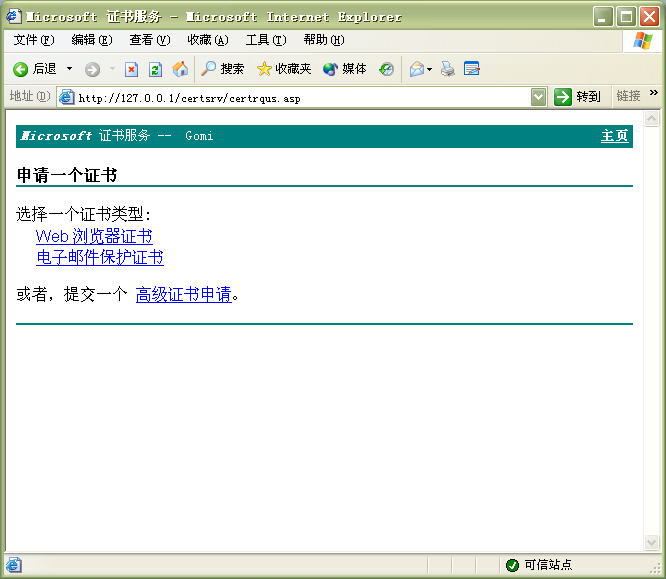Open the File (文件) menu

(x=34, y=40)
